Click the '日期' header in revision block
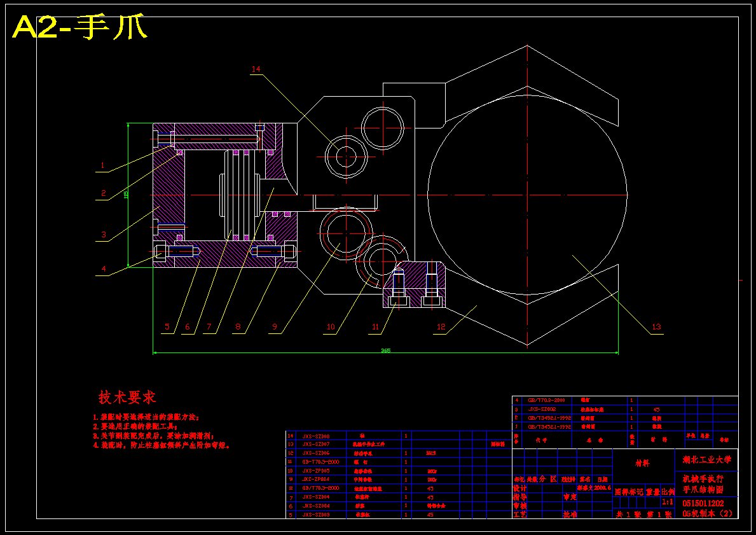Image resolution: width=756 pixels, height=535 pixels. 603,480
